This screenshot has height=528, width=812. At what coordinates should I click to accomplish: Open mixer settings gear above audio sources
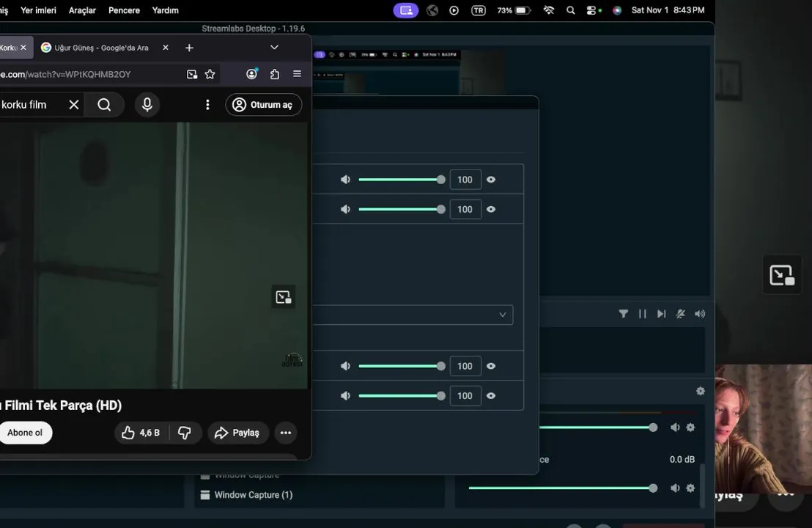(x=700, y=391)
